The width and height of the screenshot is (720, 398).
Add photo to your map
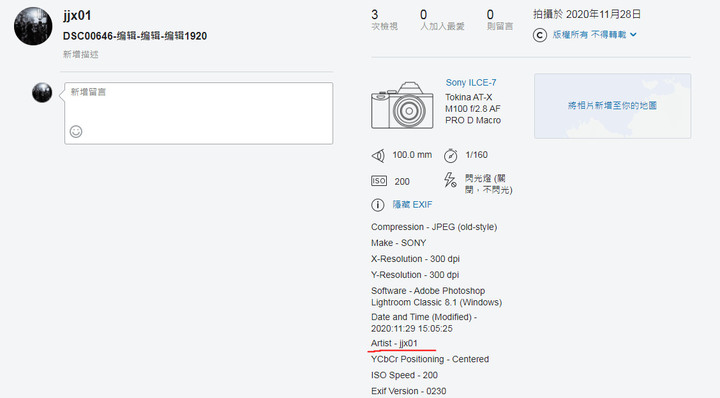[612, 106]
